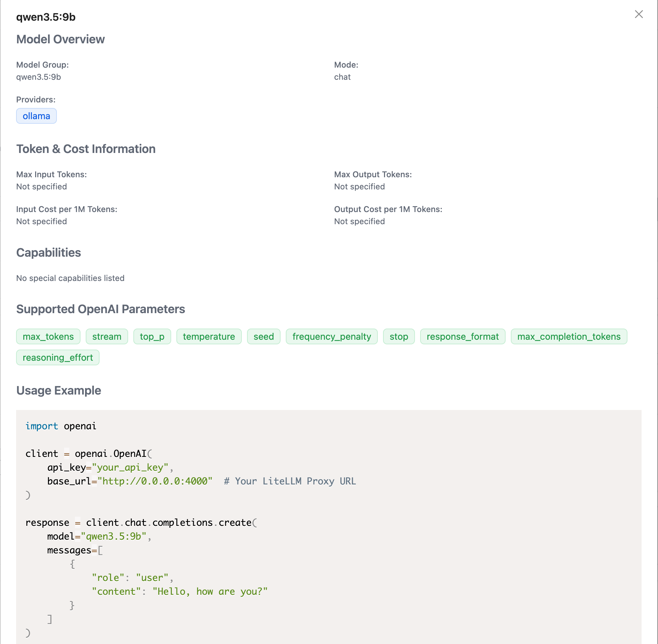Click the Token & Cost Information heading

point(86,149)
